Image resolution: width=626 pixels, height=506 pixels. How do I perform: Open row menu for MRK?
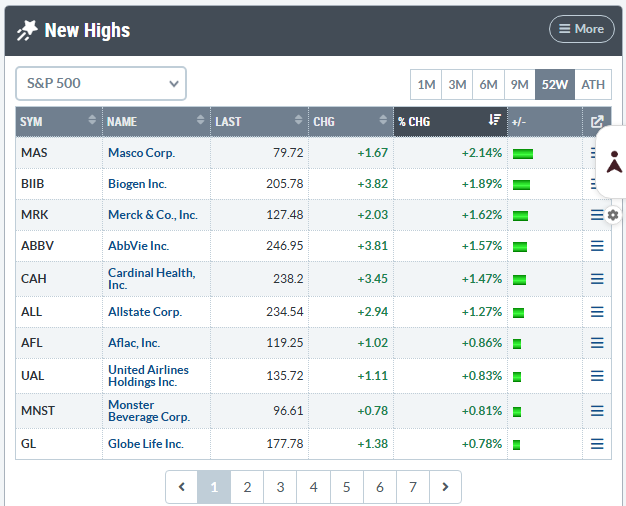597,215
